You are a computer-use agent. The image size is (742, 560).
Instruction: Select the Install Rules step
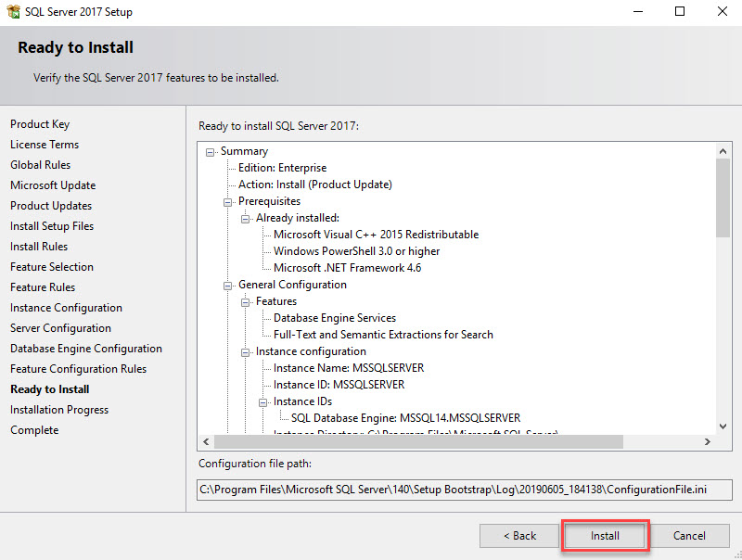(39, 247)
